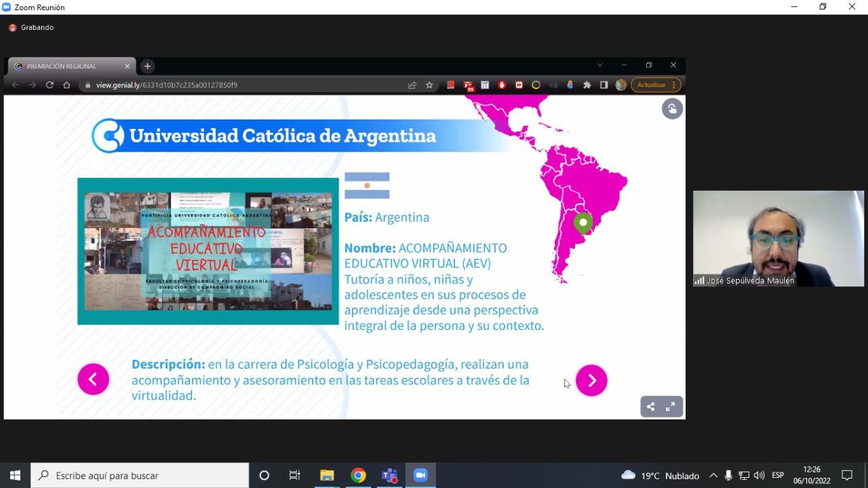Click the microphone tray icon
This screenshot has width=868, height=488.
(728, 475)
